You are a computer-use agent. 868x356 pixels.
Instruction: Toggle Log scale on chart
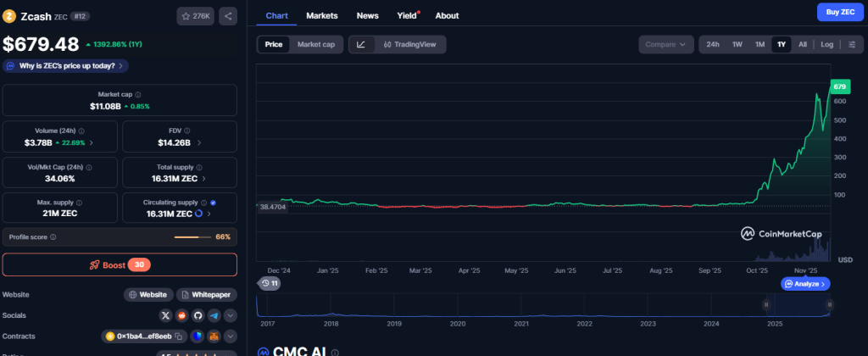click(826, 44)
